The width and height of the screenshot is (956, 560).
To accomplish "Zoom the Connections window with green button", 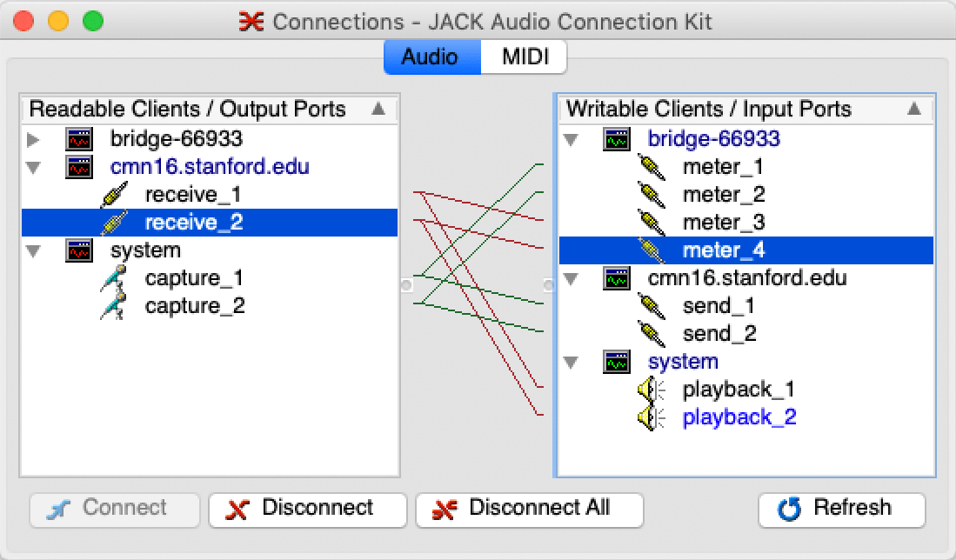I will (x=93, y=21).
